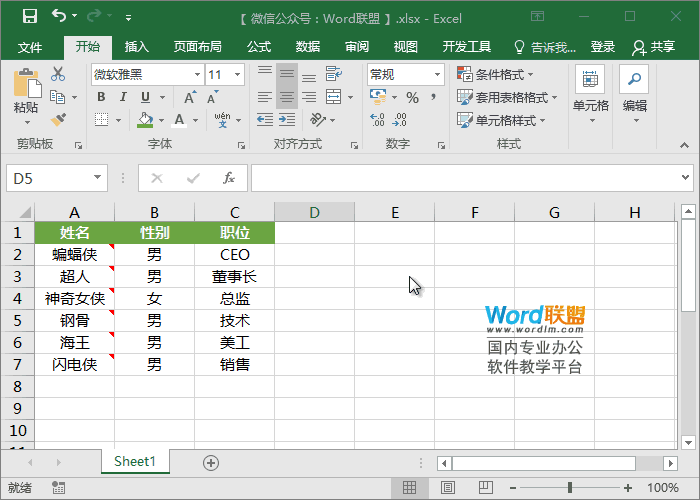This screenshot has width=700, height=500.
Task: Click the Wrap Text icon
Action: click(333, 74)
